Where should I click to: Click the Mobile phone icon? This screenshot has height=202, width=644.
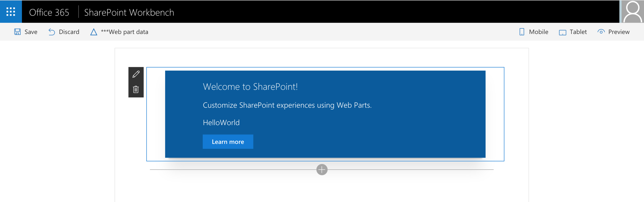point(522,32)
